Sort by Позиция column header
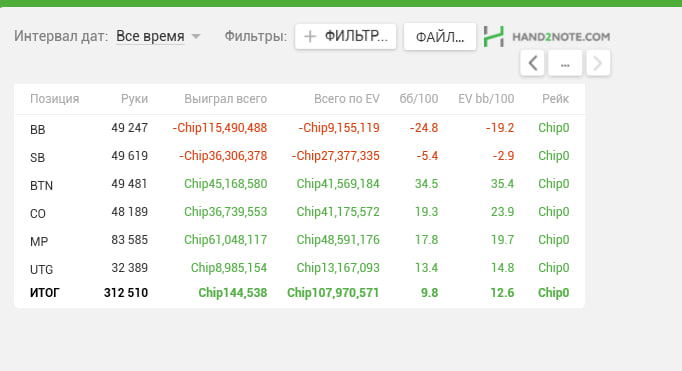682x371 pixels. [54, 99]
